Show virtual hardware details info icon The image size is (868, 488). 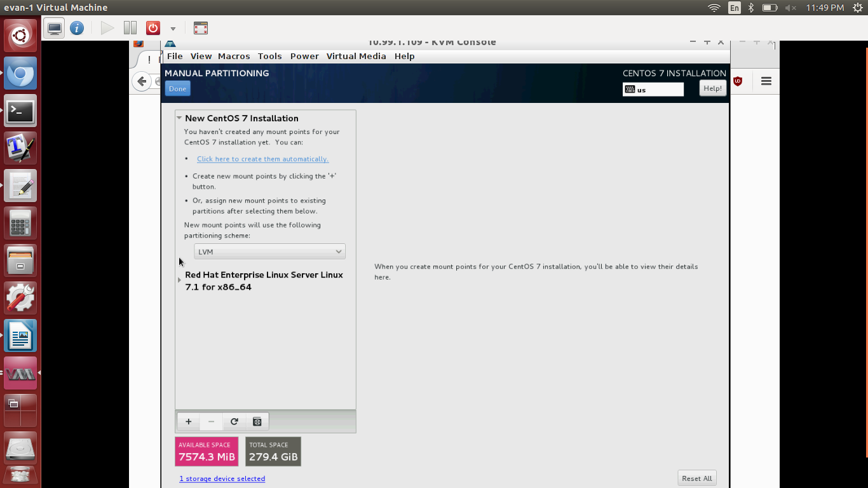click(x=77, y=28)
